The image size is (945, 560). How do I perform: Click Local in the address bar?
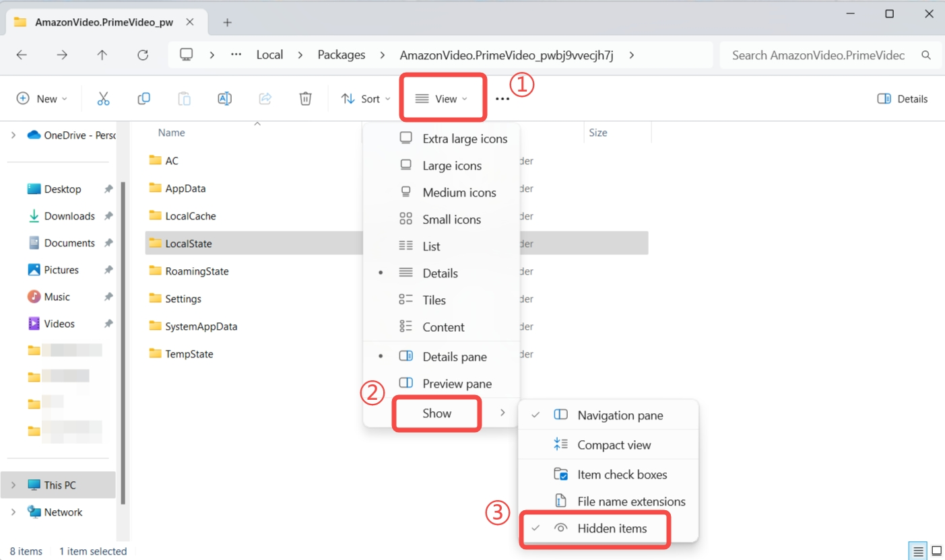[x=269, y=55]
